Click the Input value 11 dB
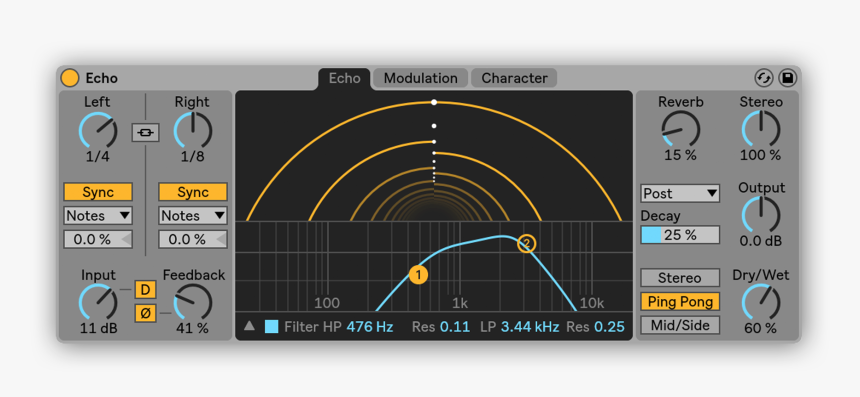The height and width of the screenshot is (397, 860). tap(99, 328)
